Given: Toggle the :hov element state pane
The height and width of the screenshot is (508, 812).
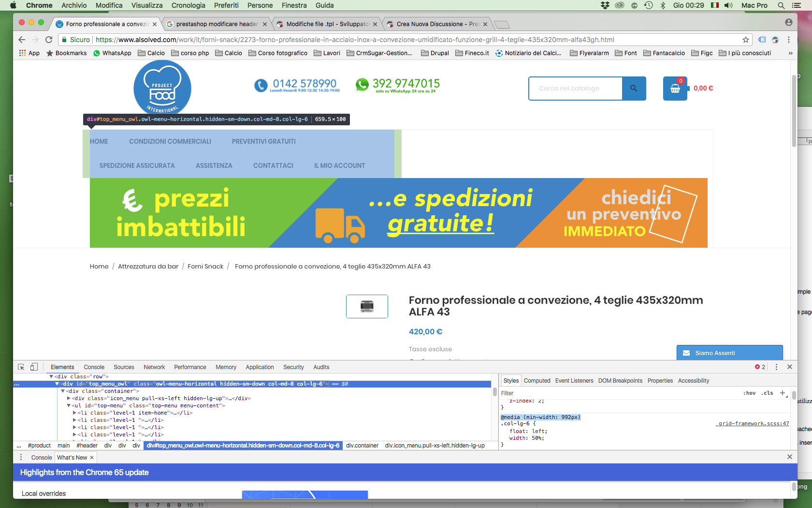Looking at the screenshot, I should click(x=749, y=393).
